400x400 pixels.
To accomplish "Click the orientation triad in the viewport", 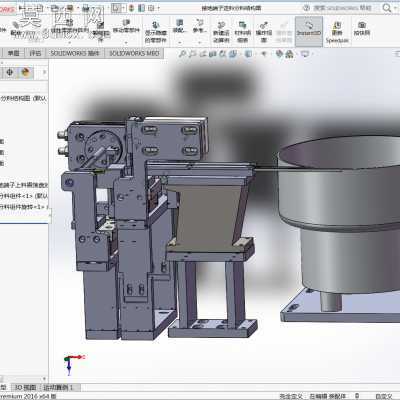I will coord(74,365).
